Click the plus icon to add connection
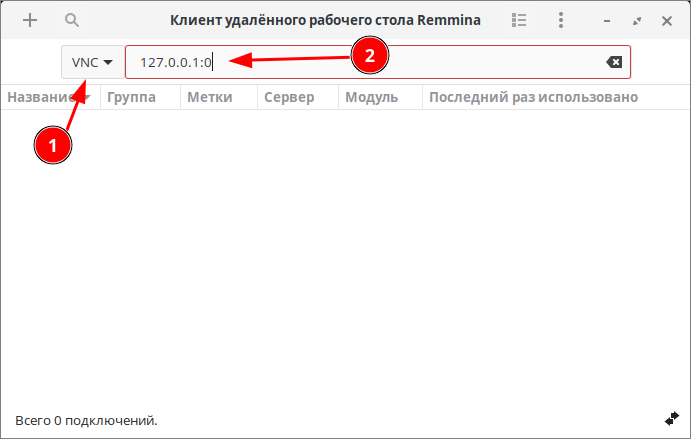The width and height of the screenshot is (691, 439). coord(30,20)
